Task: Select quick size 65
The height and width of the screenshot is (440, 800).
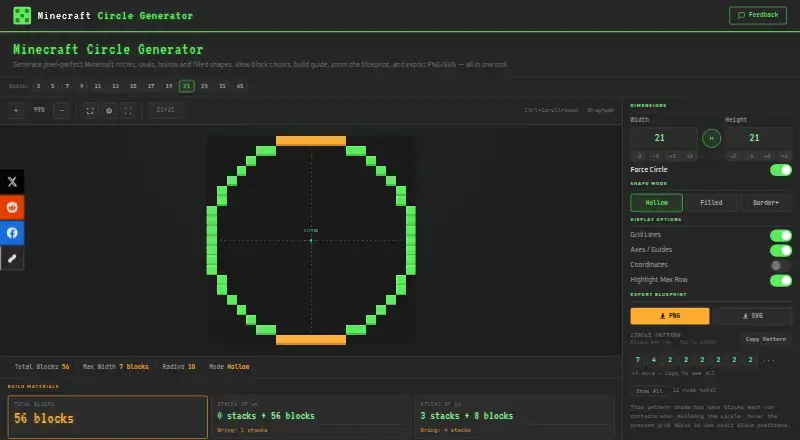Action: tap(240, 86)
